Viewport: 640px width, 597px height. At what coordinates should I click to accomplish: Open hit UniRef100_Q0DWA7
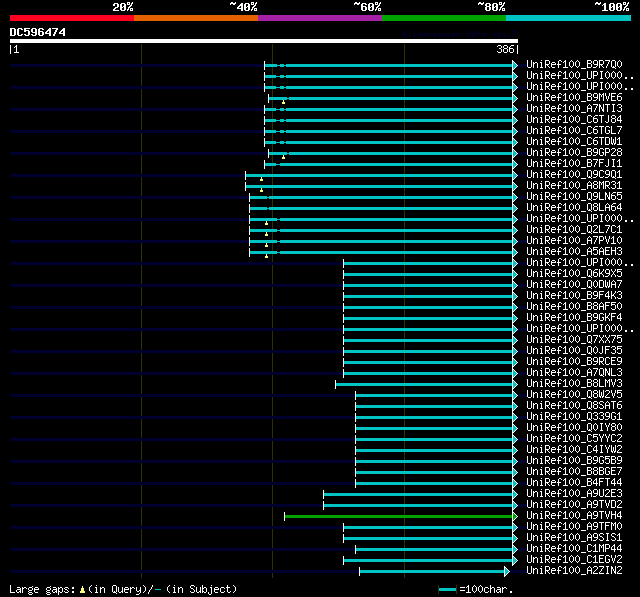pos(574,285)
